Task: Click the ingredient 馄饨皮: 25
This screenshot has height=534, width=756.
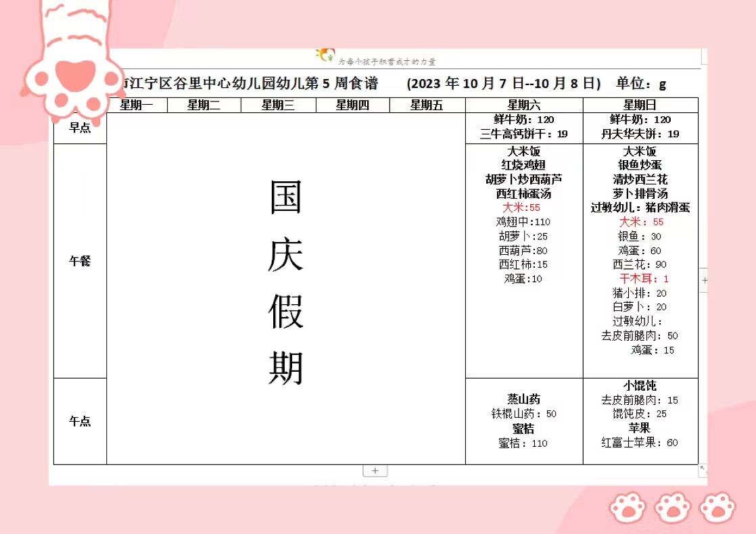Action: [x=640, y=414]
